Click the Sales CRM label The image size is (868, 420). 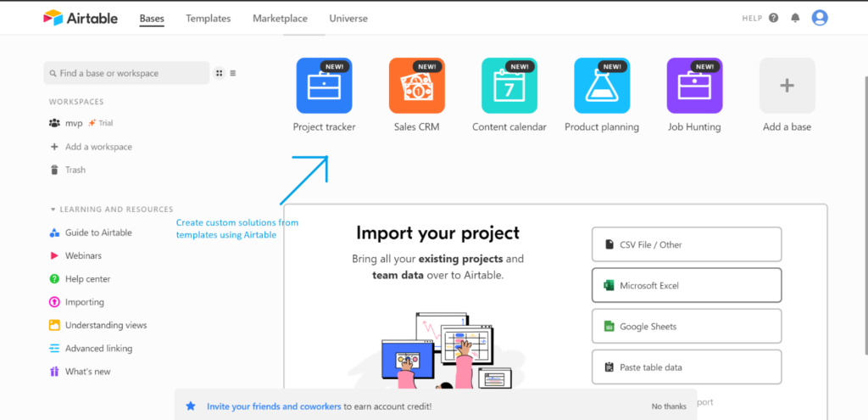pyautogui.click(x=417, y=127)
